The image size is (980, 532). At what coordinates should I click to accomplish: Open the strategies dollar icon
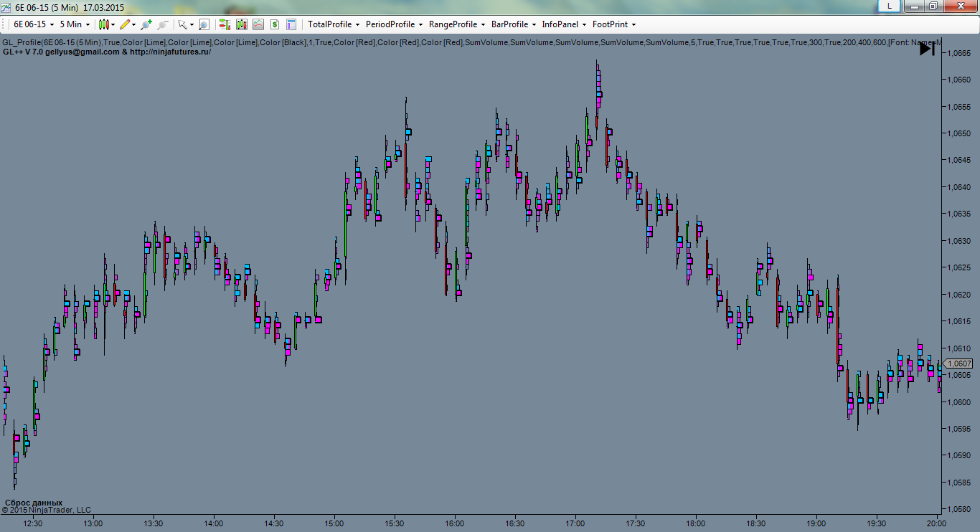275,24
